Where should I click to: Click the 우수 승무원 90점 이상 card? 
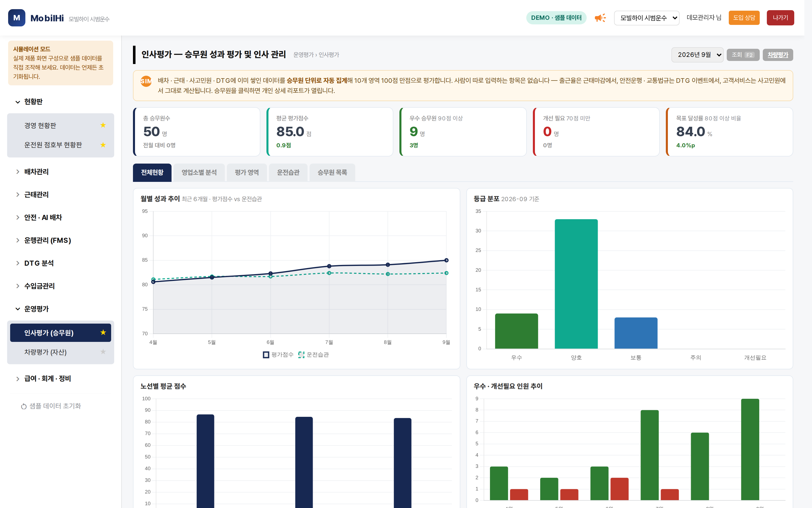click(x=463, y=132)
